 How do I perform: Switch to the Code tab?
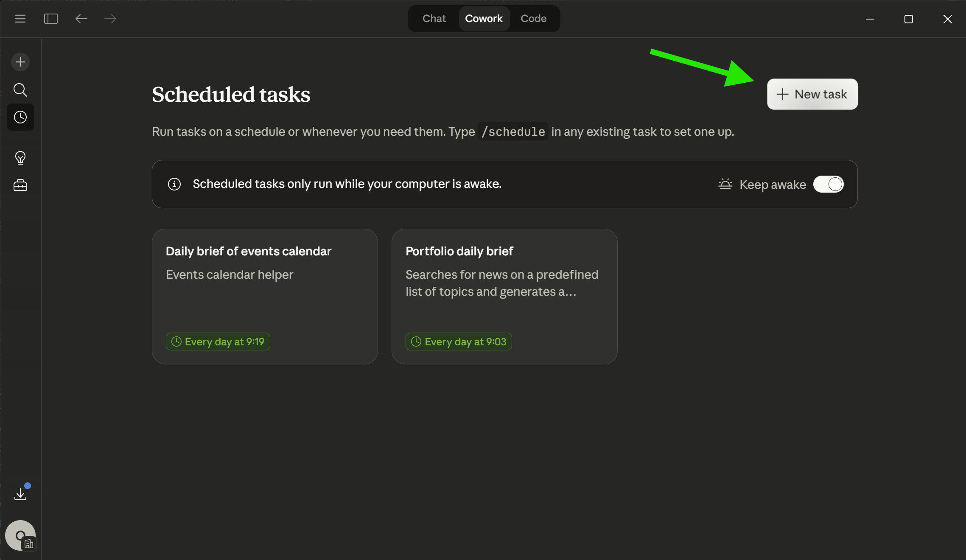(533, 19)
